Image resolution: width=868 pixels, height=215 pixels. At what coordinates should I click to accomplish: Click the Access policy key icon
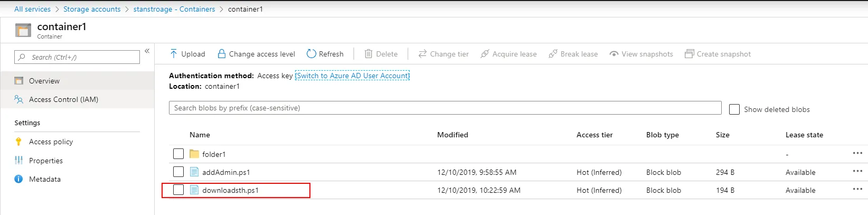18,142
